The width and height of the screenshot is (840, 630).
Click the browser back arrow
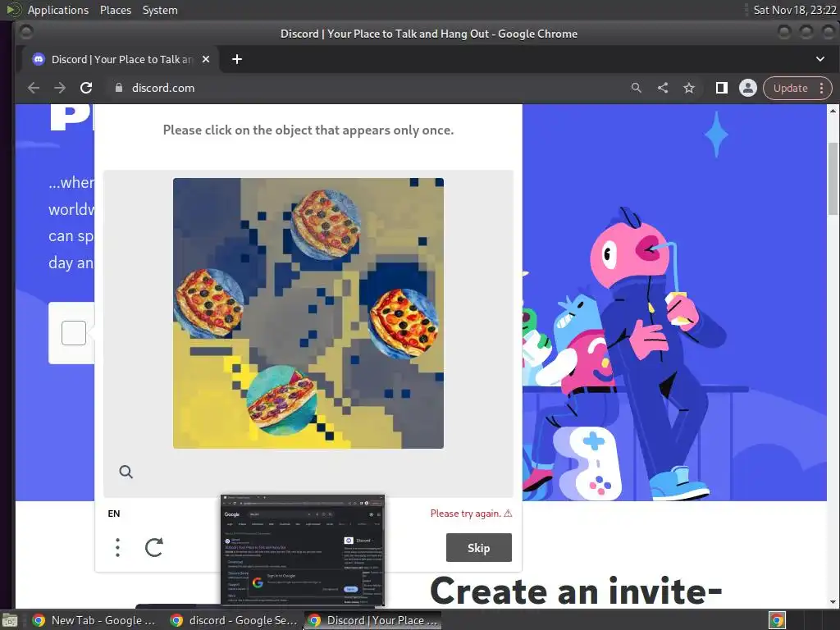pos(33,88)
